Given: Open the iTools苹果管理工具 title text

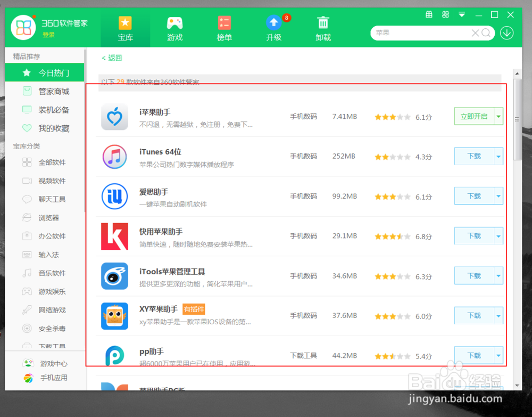Looking at the screenshot, I should click(x=172, y=272).
